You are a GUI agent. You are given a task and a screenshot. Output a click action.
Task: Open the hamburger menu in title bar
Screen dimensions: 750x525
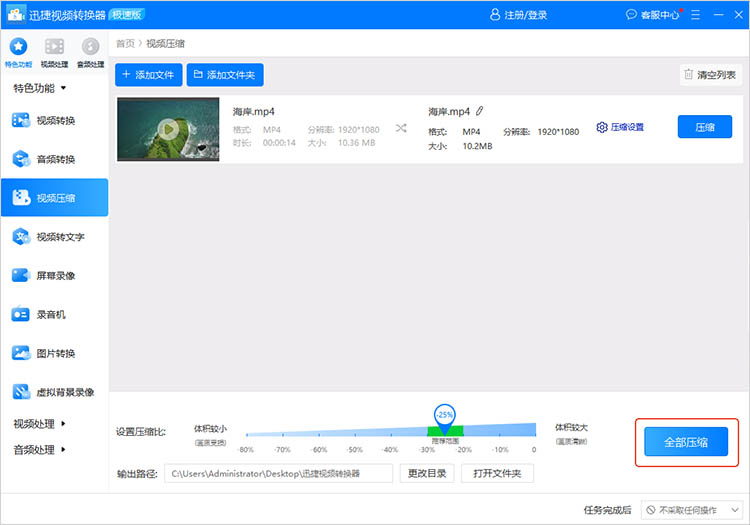point(695,15)
